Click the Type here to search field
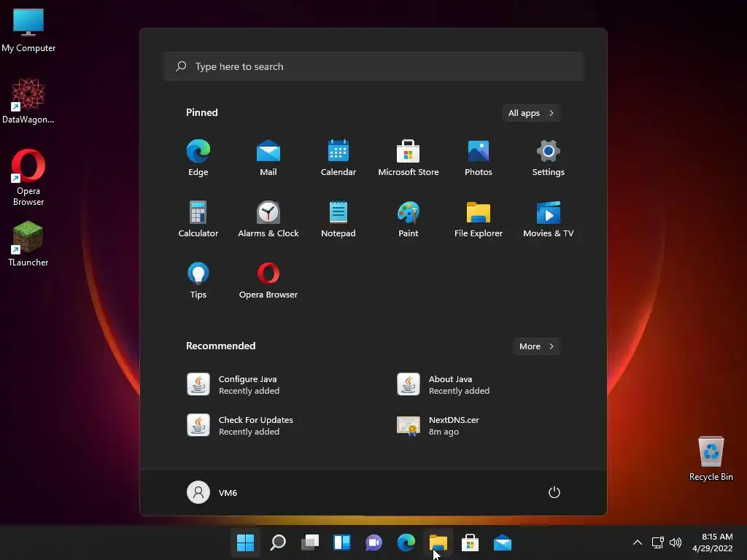 pos(373,66)
